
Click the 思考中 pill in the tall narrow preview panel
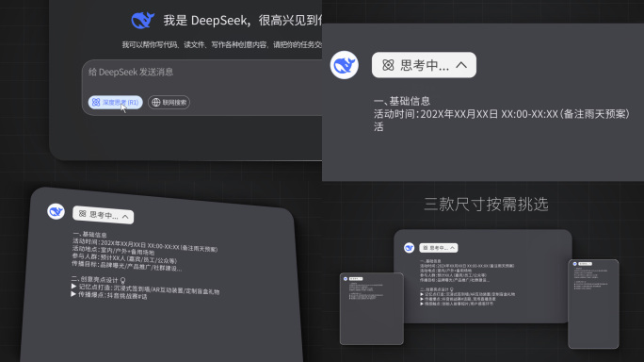[585, 264]
